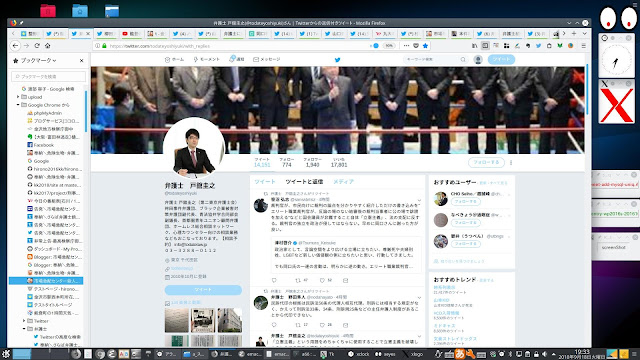The height and width of the screenshot is (360, 640).
Task: Click the ツイート button under profile bio
Action: (203, 290)
